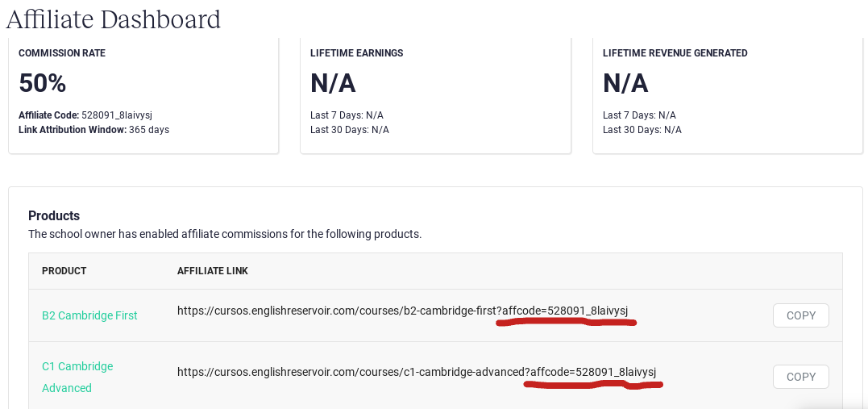The height and width of the screenshot is (409, 868).
Task: Click the Lifetime Revenue Generated N/A value
Action: (625, 84)
